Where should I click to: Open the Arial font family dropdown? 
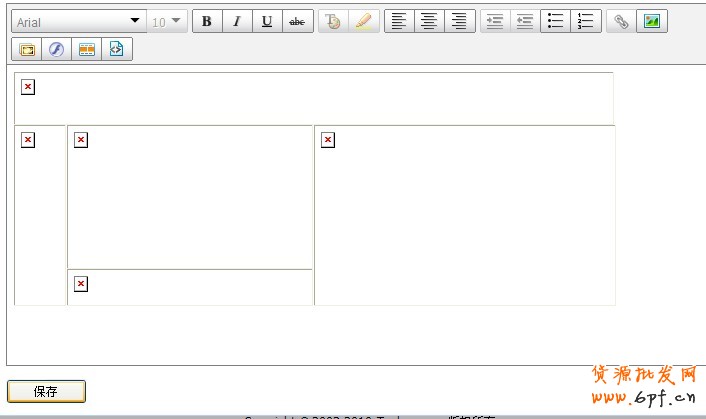(78, 22)
